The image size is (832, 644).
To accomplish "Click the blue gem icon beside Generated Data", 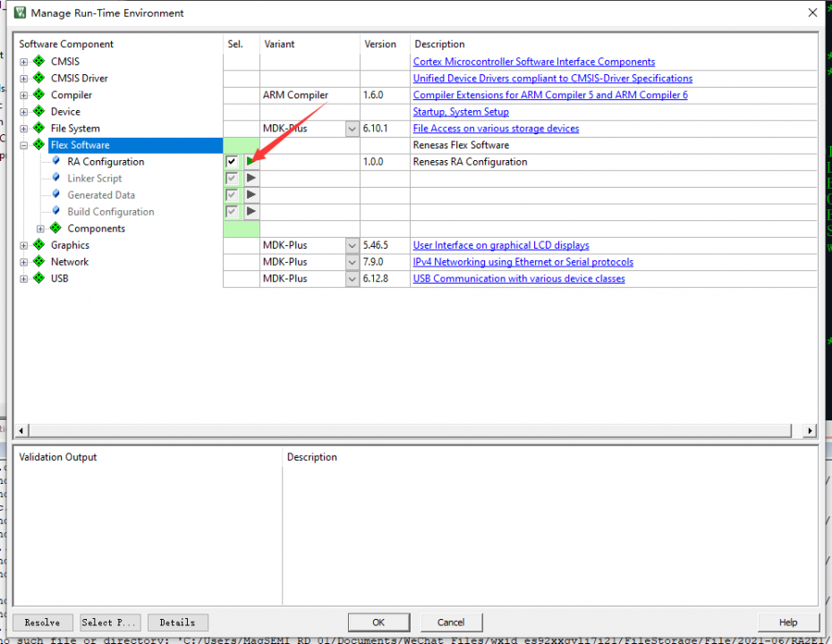I will (x=55, y=194).
